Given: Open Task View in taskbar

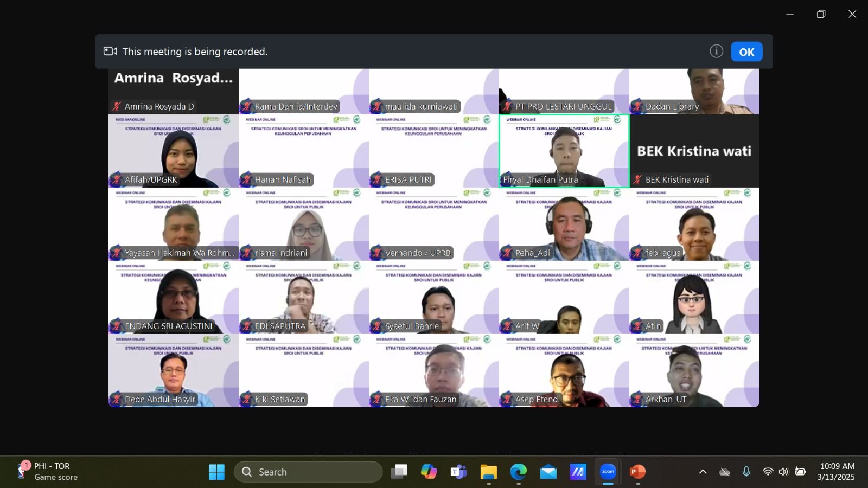Looking at the screenshot, I should [399, 472].
